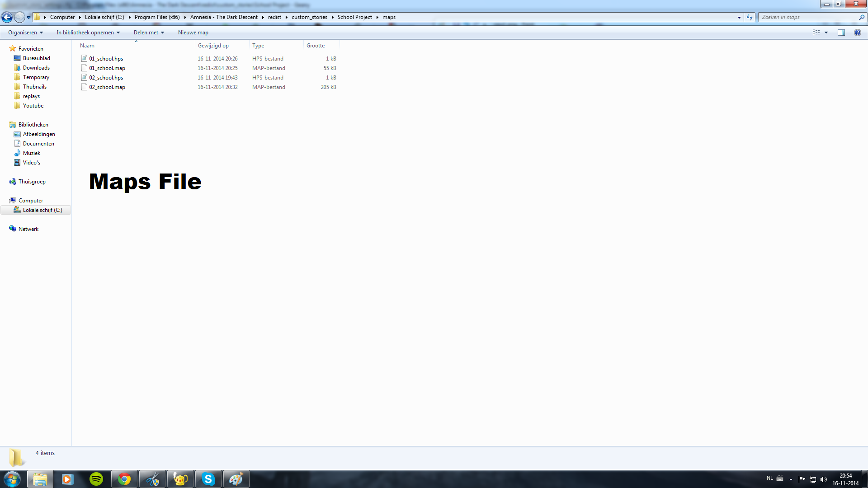
Task: Open the help question mark icon
Action: click(857, 33)
